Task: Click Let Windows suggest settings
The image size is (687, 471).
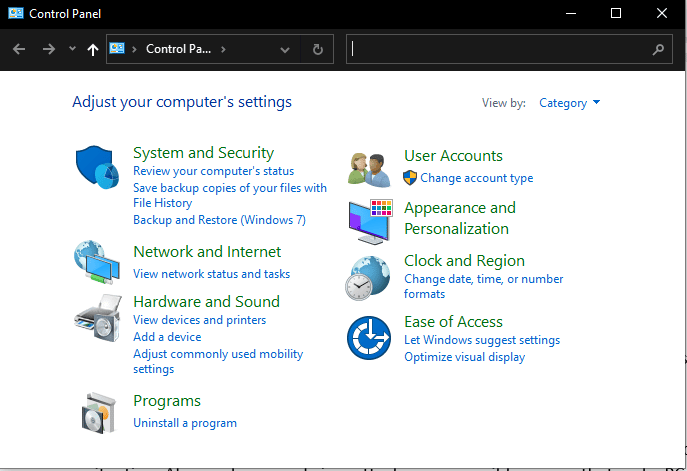Action: click(482, 340)
